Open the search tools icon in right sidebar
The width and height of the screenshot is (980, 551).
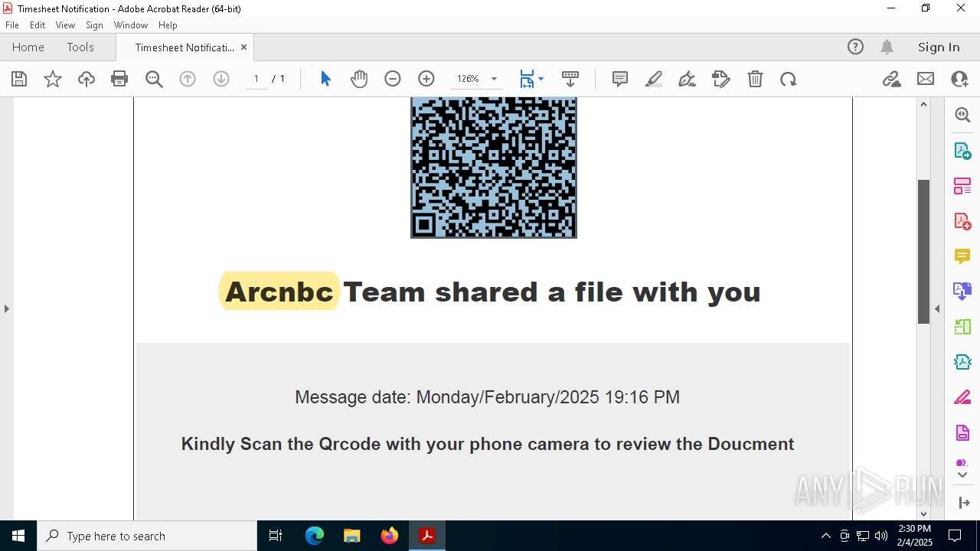[962, 115]
